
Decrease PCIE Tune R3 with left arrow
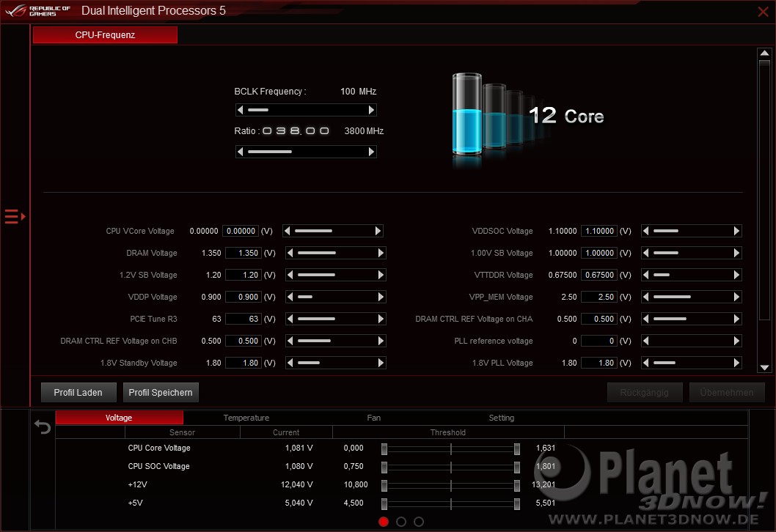[290, 319]
